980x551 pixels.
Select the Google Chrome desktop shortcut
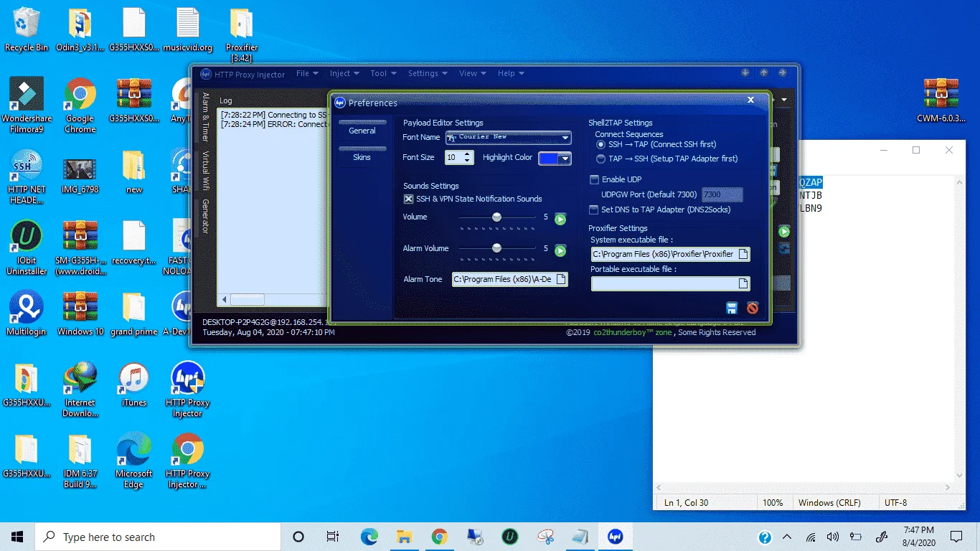coord(80,105)
